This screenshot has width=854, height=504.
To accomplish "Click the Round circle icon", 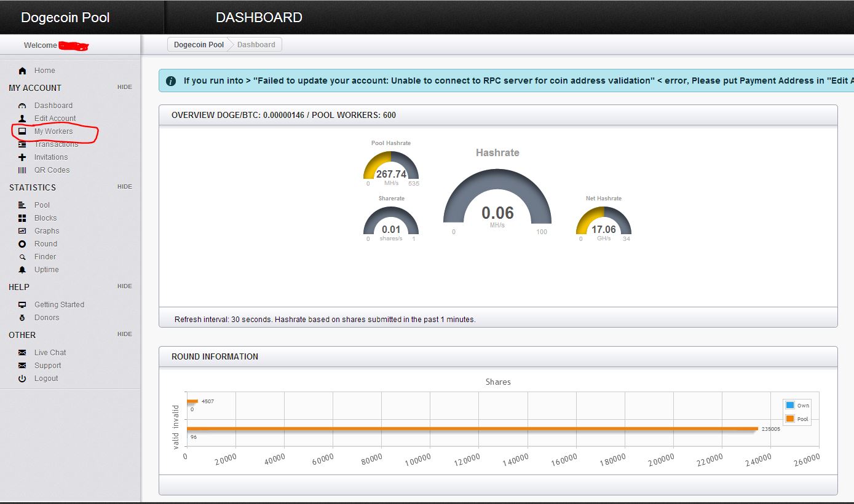I will [x=23, y=244].
